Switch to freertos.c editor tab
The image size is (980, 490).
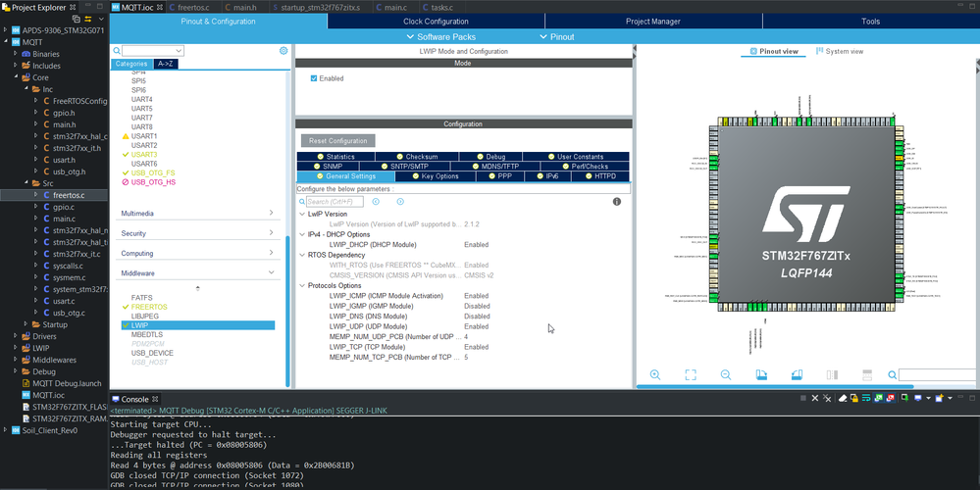(188, 8)
